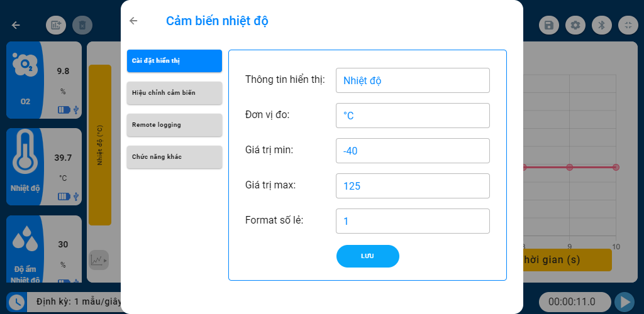The height and width of the screenshot is (314, 644).
Task: Open the Chức năng khác tab
Action: 174,157
